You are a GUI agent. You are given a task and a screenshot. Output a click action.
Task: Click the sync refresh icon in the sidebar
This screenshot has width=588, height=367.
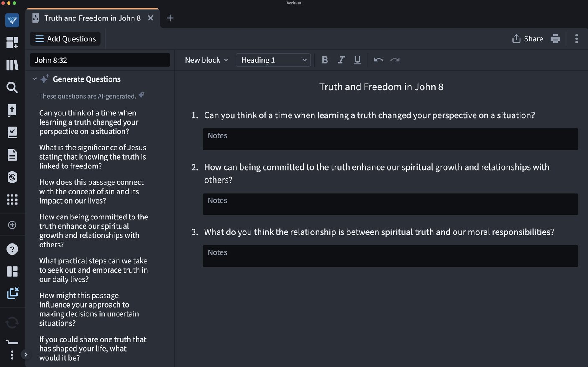(12, 322)
